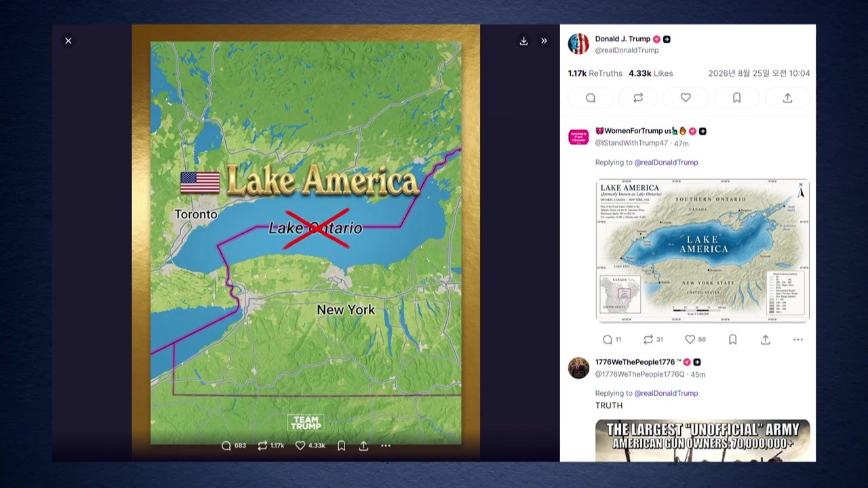Click the 47m timestamp on WomenForTrump's reply

tap(682, 143)
